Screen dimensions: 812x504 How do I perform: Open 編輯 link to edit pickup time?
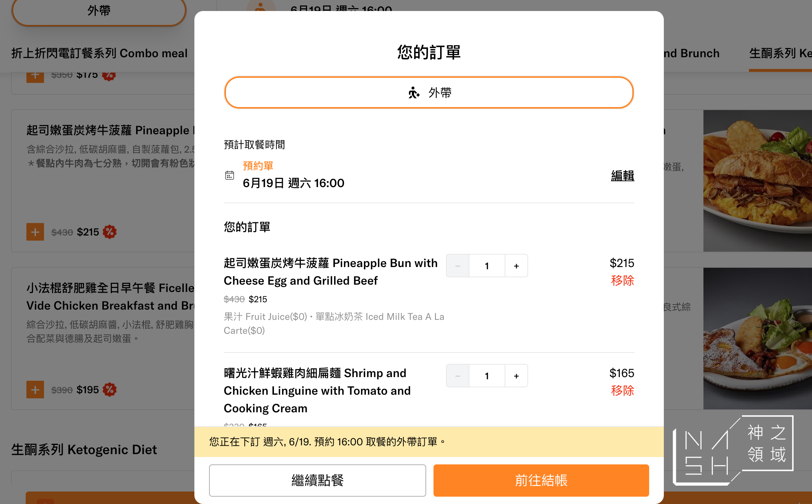[x=622, y=176]
